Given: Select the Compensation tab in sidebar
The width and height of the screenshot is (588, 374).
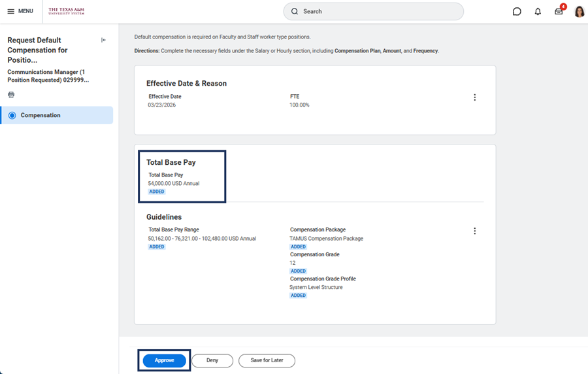Looking at the screenshot, I should click(41, 116).
